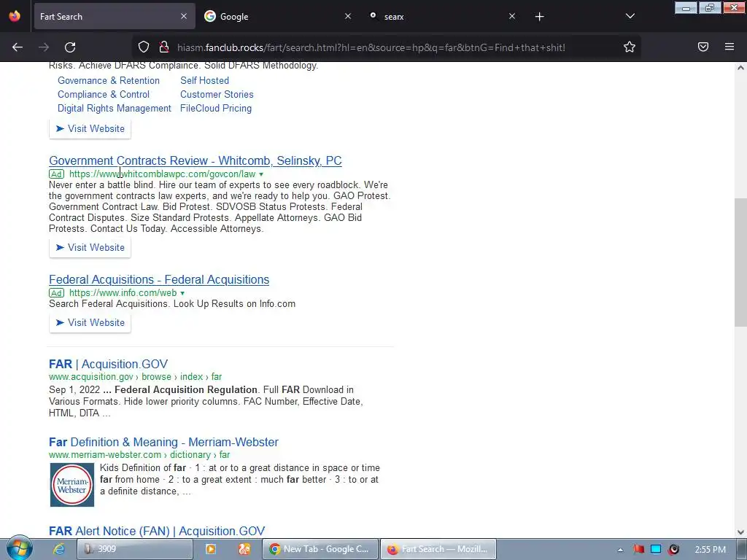
Task: Switch to New Tab Google Chrome window
Action: (x=321, y=549)
